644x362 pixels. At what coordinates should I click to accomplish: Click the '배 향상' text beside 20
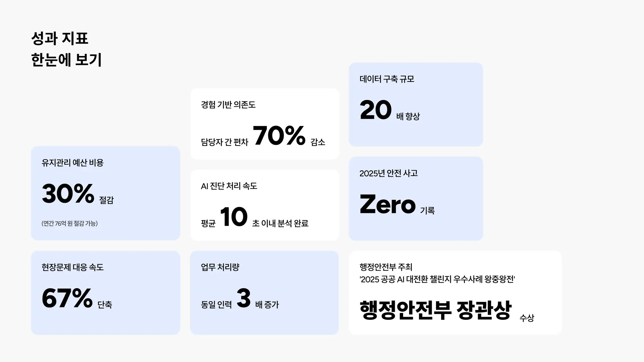point(408,117)
